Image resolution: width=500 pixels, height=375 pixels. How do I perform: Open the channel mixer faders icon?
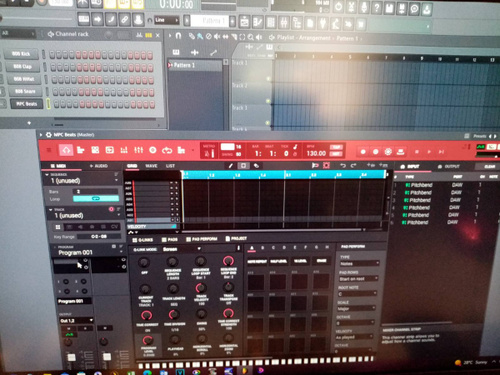(139, 150)
